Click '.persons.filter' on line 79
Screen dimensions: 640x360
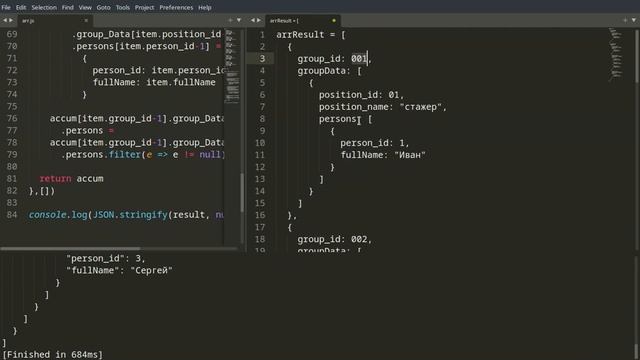[x=100, y=154]
